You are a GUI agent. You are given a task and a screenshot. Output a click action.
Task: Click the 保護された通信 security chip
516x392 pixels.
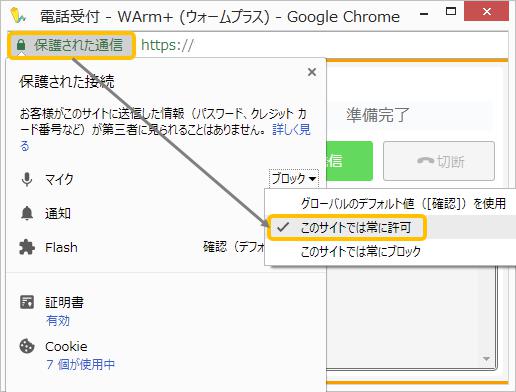point(71,45)
